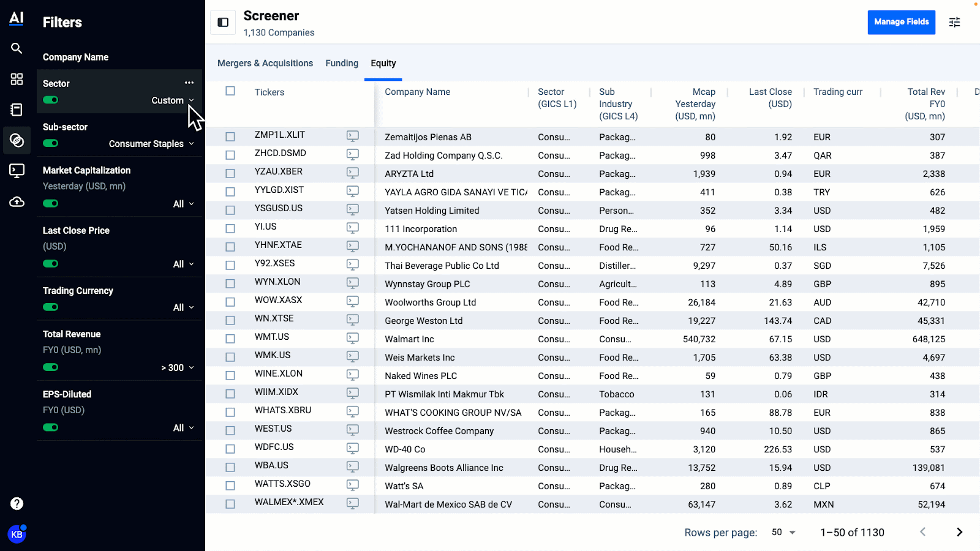Switch to the Funding tab
This screenshot has width=980, height=551.
341,63
